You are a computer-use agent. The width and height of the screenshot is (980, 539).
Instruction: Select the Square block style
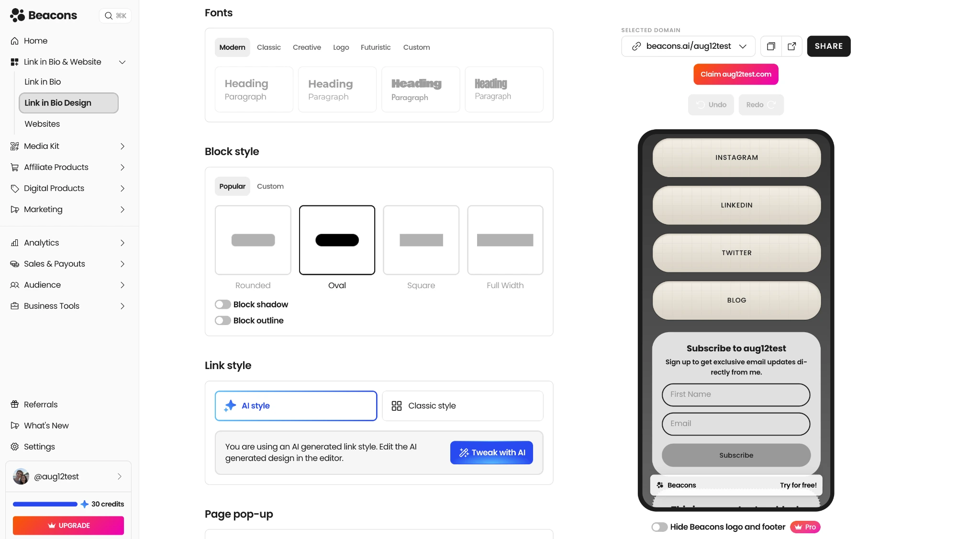pos(421,240)
